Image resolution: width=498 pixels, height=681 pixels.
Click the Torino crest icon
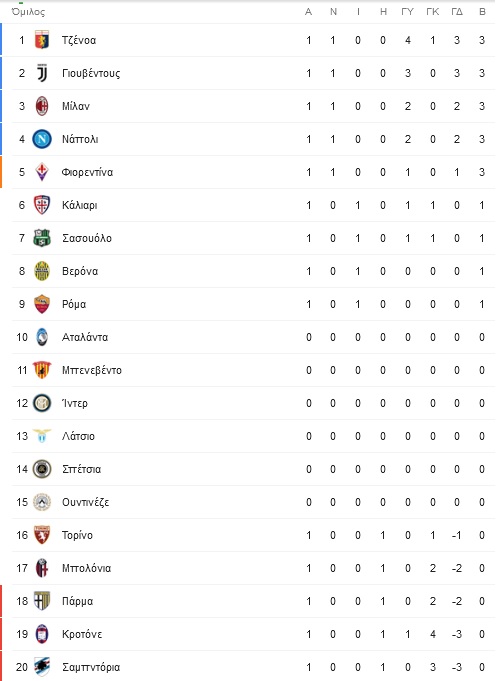pyautogui.click(x=42, y=535)
